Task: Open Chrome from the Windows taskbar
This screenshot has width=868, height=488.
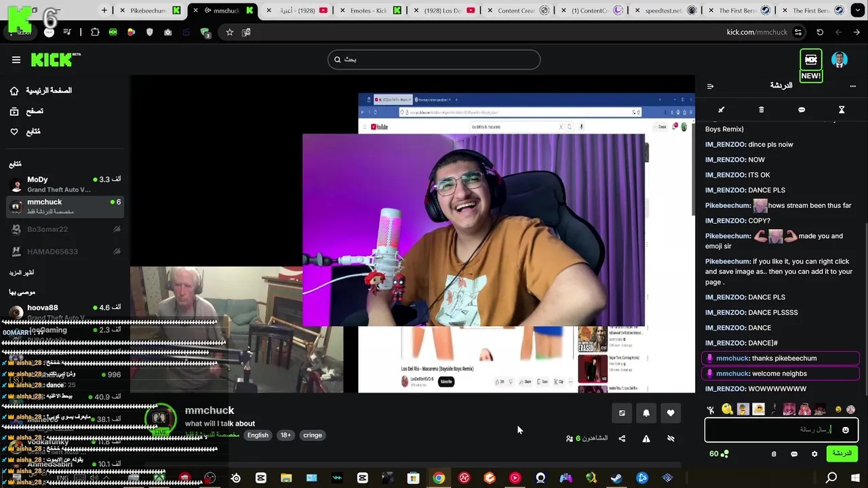Action: (439, 478)
